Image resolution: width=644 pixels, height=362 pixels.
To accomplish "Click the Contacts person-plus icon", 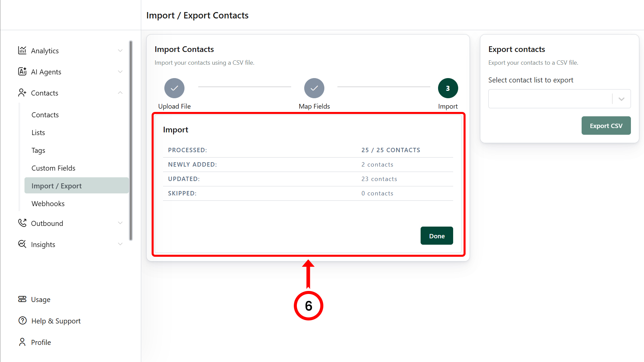I will pos(22,93).
